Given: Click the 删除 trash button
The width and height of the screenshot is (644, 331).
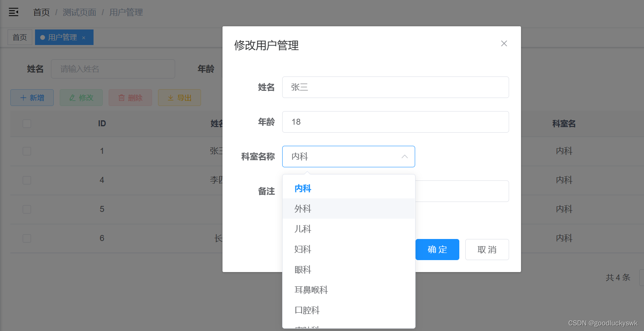Looking at the screenshot, I should pos(130,98).
